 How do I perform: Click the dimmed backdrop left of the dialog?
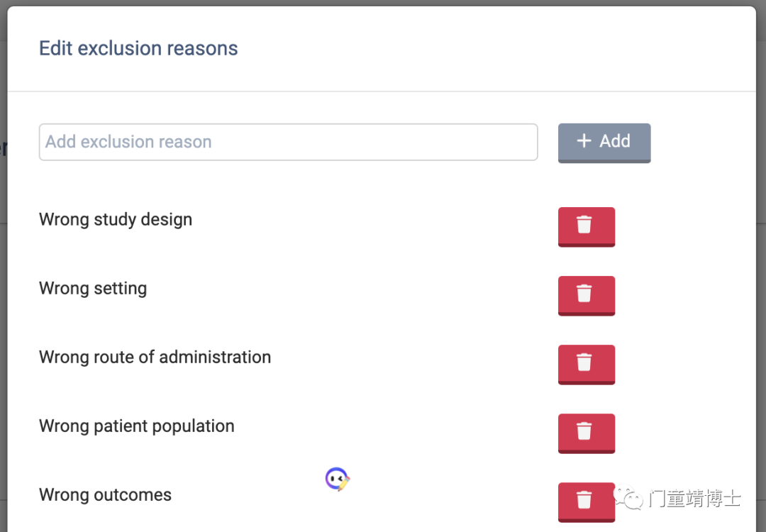(x=3, y=284)
